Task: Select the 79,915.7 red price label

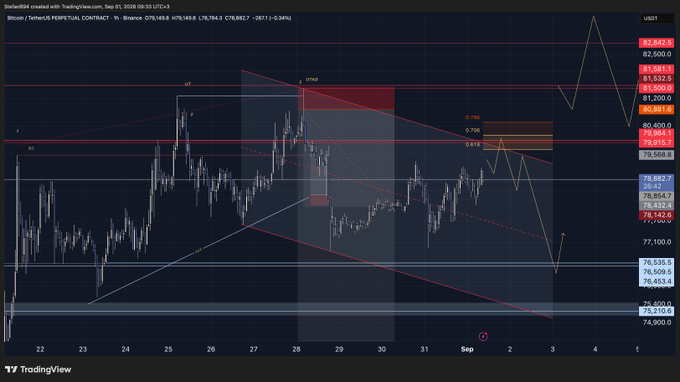Action: 656,143
